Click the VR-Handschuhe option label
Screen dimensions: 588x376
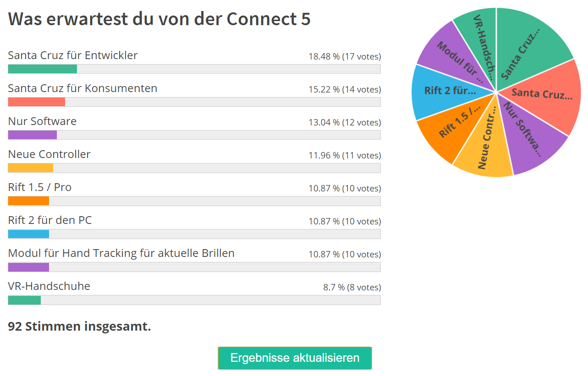coord(49,286)
